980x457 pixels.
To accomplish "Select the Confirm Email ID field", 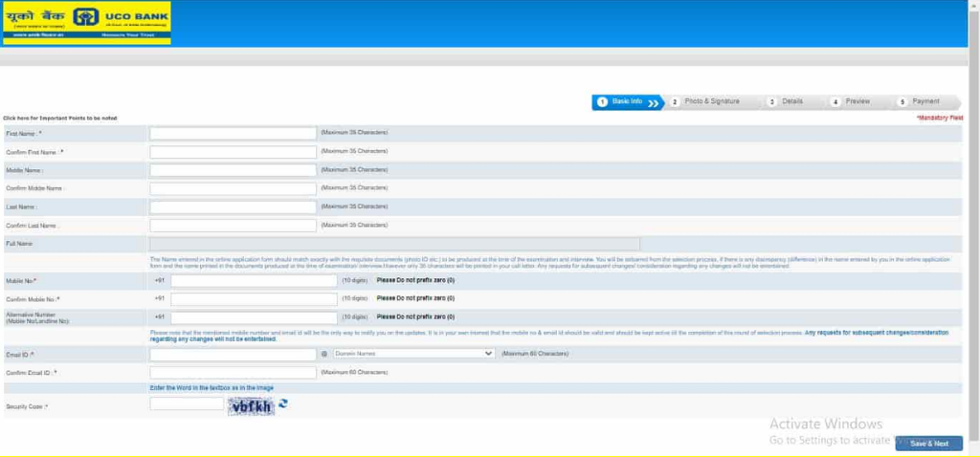I will [233, 373].
